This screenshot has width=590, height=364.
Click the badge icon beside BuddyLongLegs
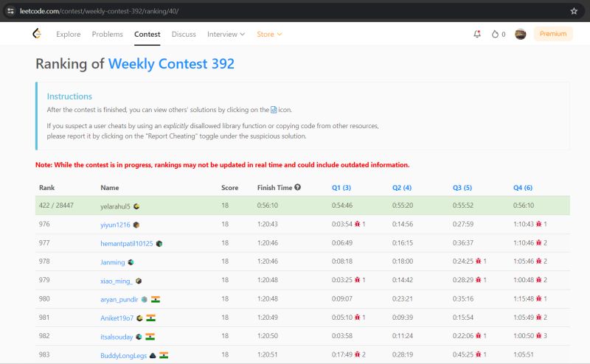153,355
